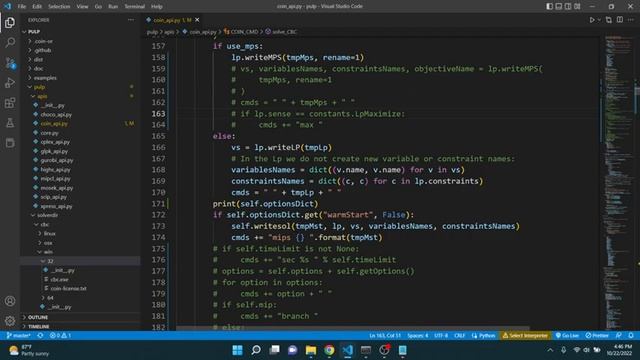Toggle primary side bar layout icon
The height and width of the screenshot is (360, 640).
[x=549, y=6]
